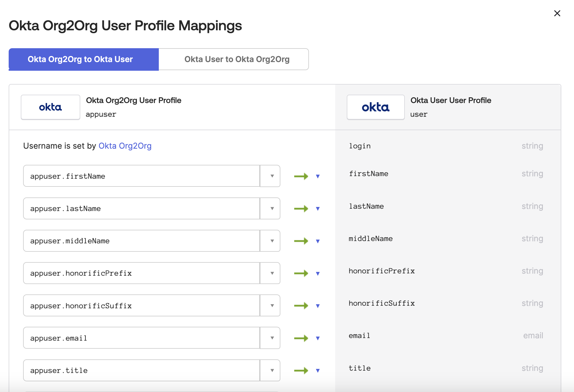Image resolution: width=574 pixels, height=392 pixels.
Task: Expand the blue mapping options triangle for title
Action: tap(318, 371)
